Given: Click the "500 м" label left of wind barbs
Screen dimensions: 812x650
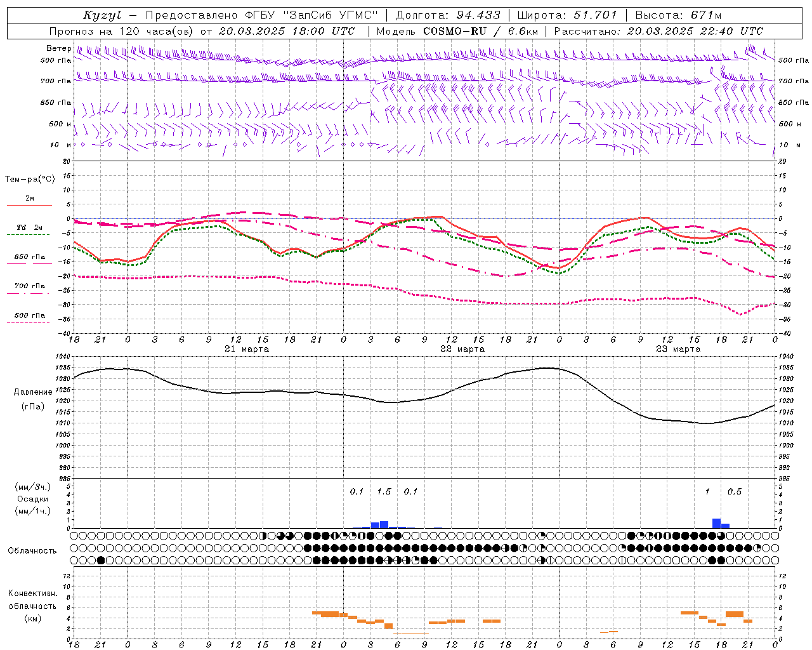Looking at the screenshot, I should tap(60, 124).
